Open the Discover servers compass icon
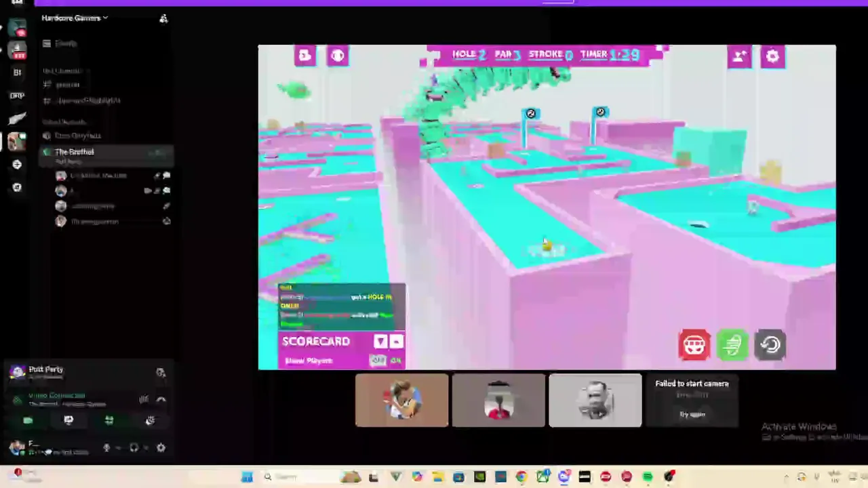Image resolution: width=868 pixels, height=488 pixels. click(x=17, y=188)
